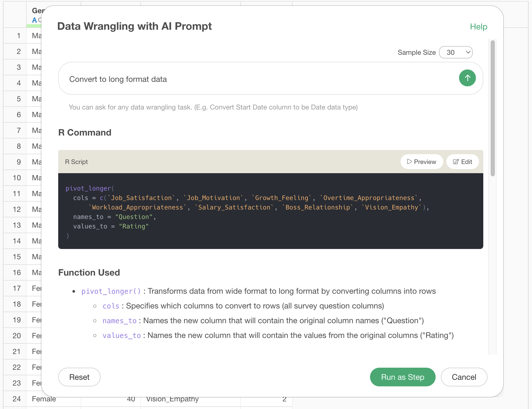Click the Preview play button
Image resolution: width=532 pixels, height=409 pixels.
(421, 162)
